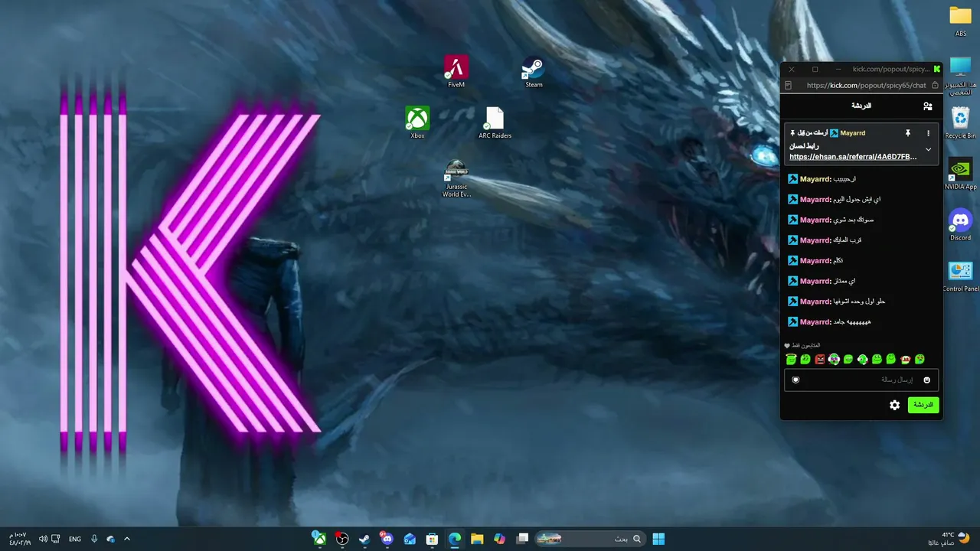This screenshot has height=551, width=980.
Task: Open Microsoft Store from the taskbar
Action: (x=432, y=539)
